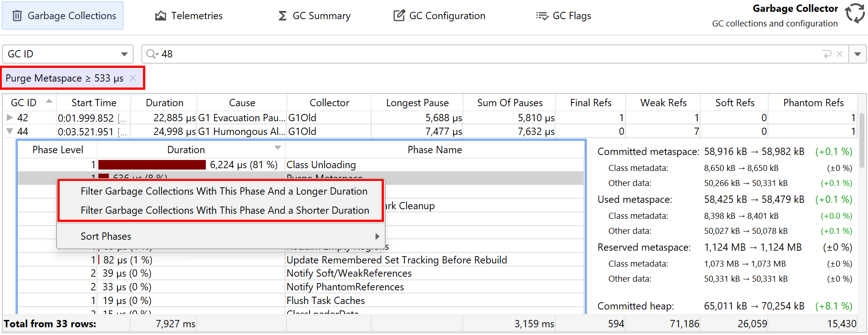Open the search history dropdown arrow
This screenshot has width=868, height=335.
[858, 54]
